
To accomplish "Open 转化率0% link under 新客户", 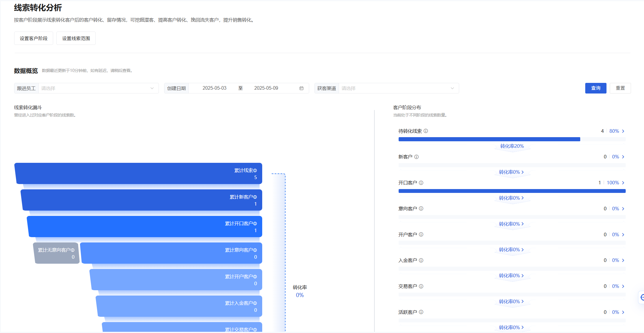I will click(x=511, y=172).
